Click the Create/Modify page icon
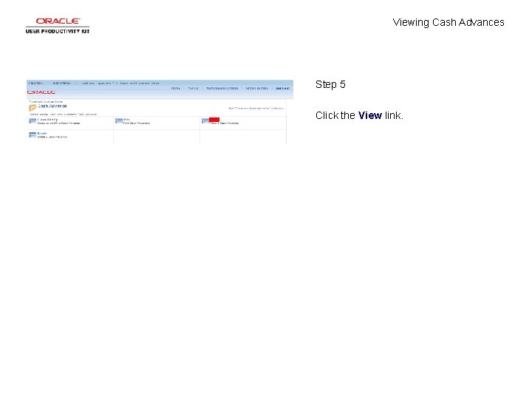 click(x=33, y=121)
